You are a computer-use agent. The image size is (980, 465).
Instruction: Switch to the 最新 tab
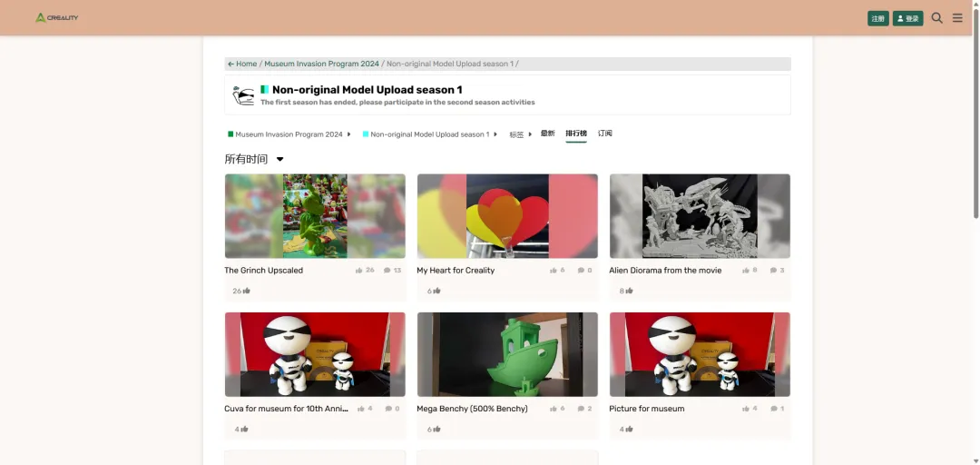547,134
